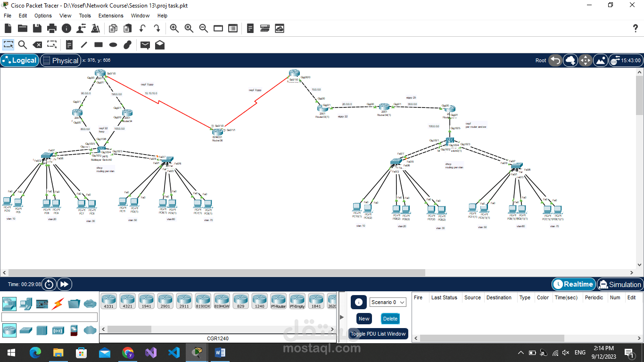Add a Complex PDU open envelope

160,45
